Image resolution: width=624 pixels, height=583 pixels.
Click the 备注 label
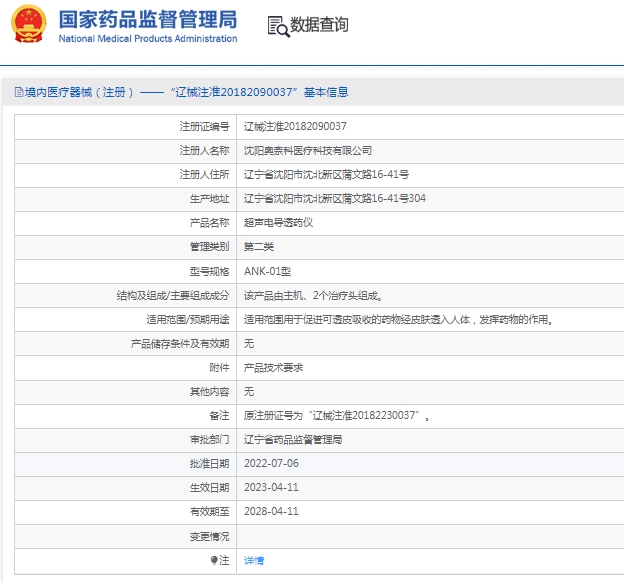point(219,415)
